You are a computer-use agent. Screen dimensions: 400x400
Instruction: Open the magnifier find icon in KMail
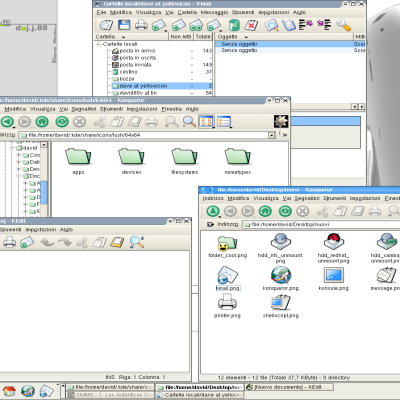[x=272, y=25]
